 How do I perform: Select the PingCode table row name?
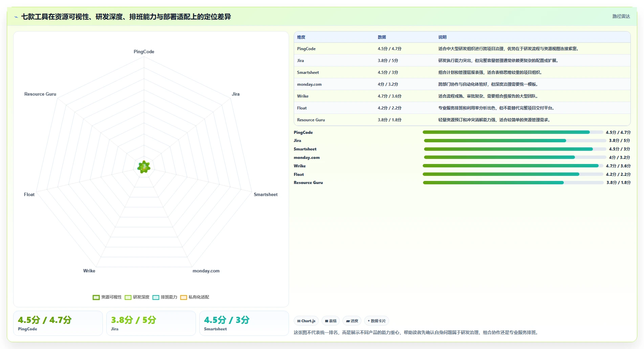(x=306, y=49)
